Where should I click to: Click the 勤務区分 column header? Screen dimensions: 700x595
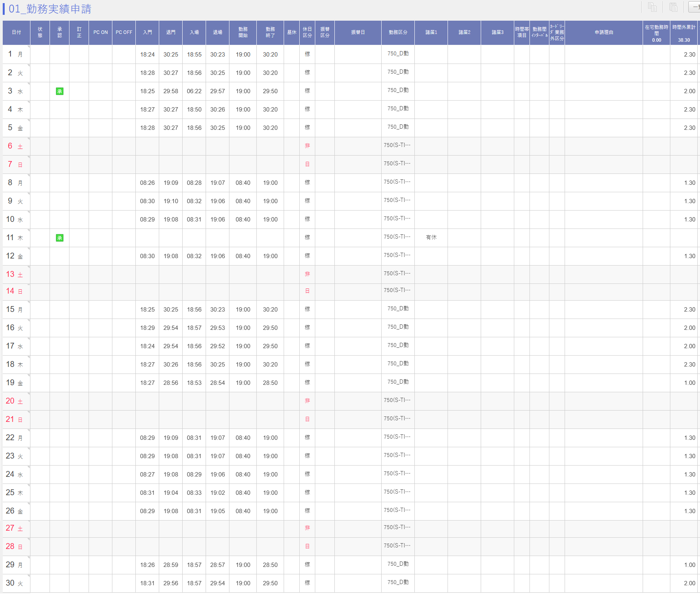398,32
